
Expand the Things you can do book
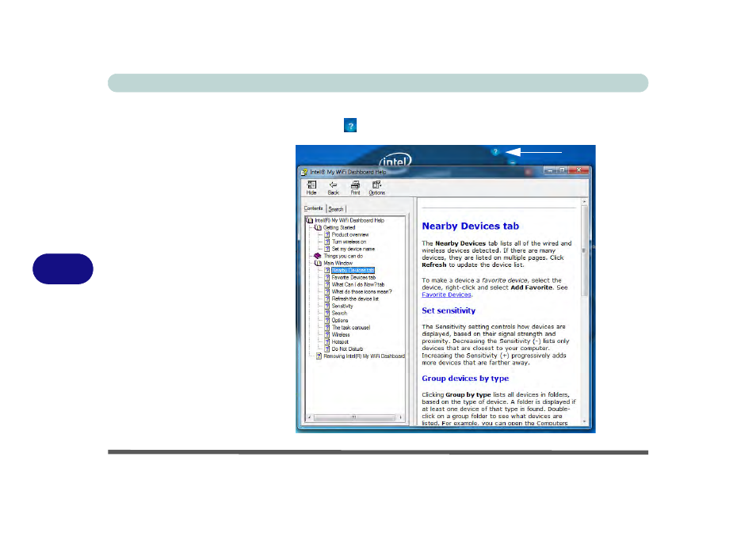pyautogui.click(x=343, y=257)
